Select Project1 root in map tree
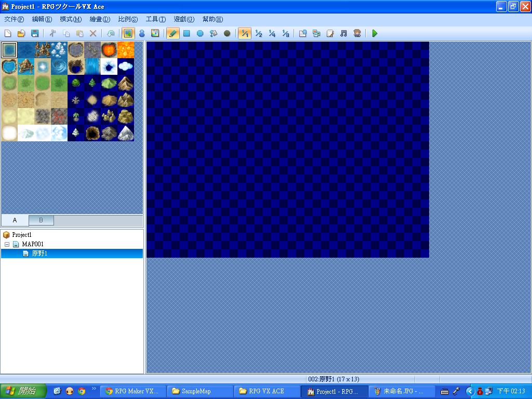Image resolution: width=532 pixels, height=399 pixels. [x=22, y=235]
